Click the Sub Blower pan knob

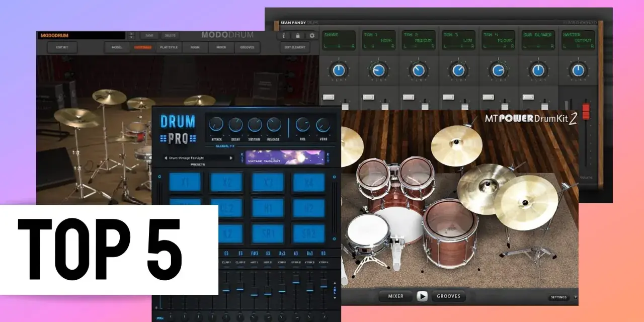pyautogui.click(x=538, y=70)
